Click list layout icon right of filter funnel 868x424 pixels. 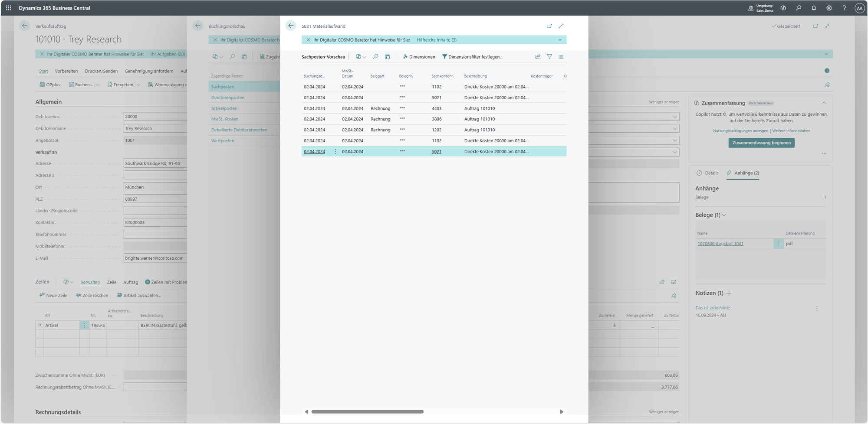click(x=561, y=57)
